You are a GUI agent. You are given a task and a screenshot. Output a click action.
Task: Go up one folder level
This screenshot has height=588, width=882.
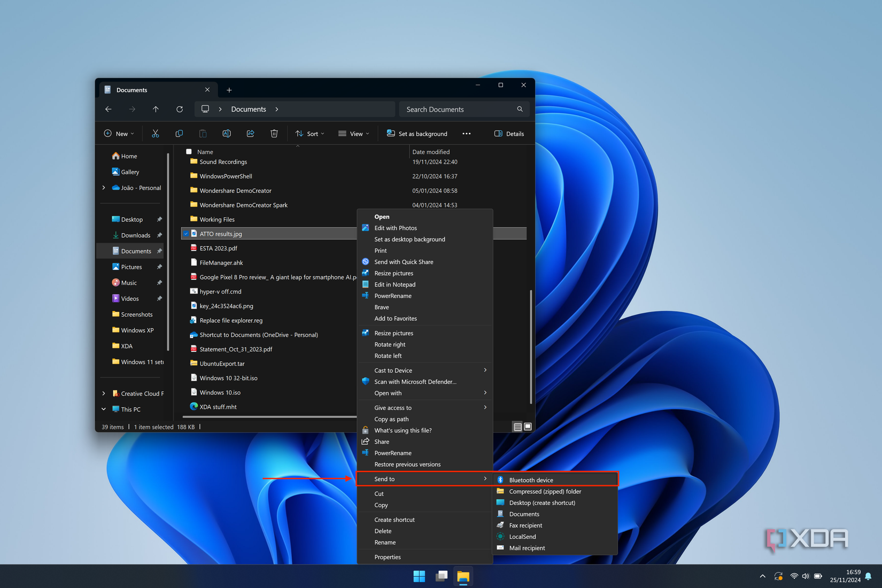point(156,109)
